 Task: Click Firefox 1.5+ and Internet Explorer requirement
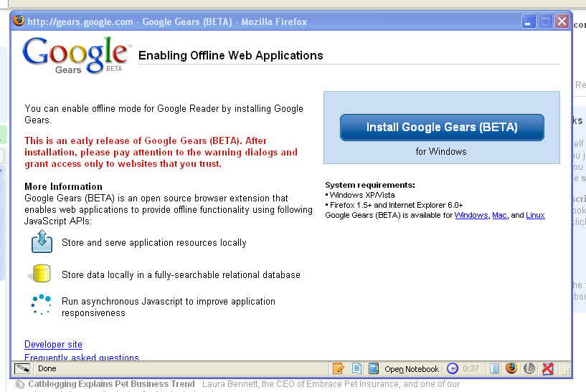396,206
